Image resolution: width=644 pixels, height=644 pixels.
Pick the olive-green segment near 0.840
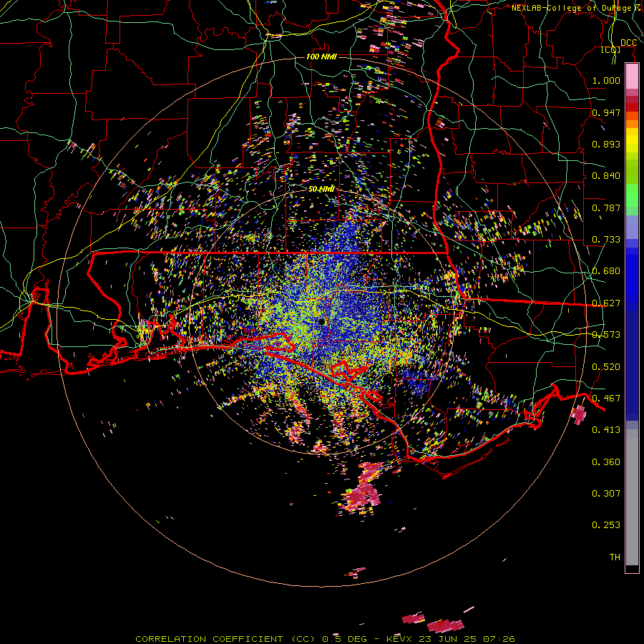click(632, 171)
